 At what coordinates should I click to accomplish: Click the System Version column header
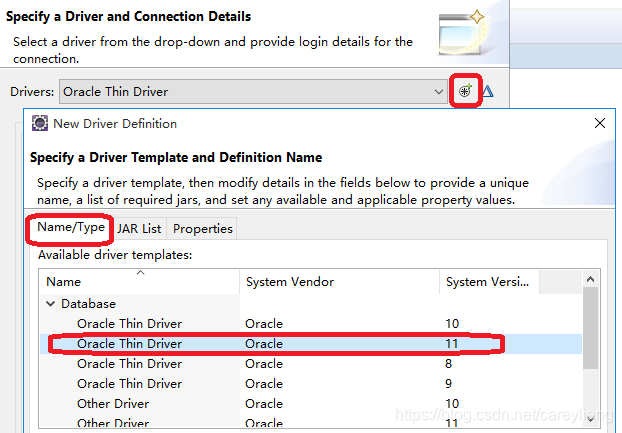click(x=490, y=282)
